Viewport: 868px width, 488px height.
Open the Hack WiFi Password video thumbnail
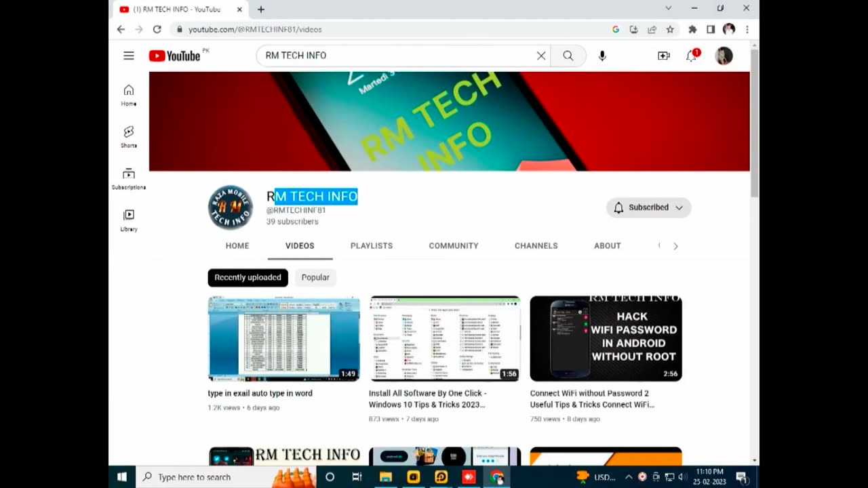[606, 338]
